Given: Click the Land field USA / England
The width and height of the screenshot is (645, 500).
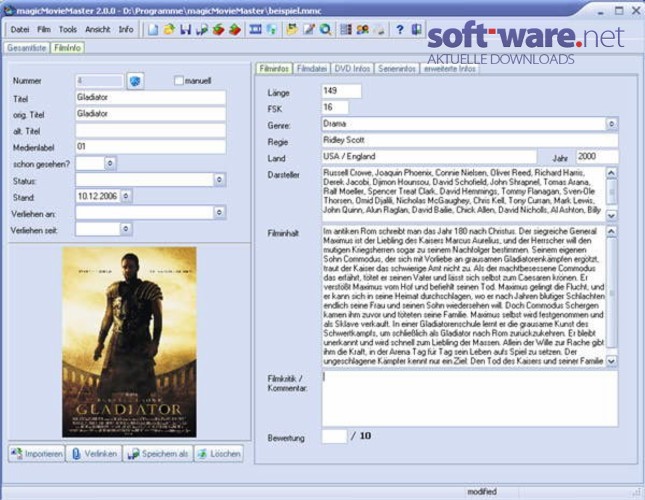Looking at the screenshot, I should (x=429, y=157).
